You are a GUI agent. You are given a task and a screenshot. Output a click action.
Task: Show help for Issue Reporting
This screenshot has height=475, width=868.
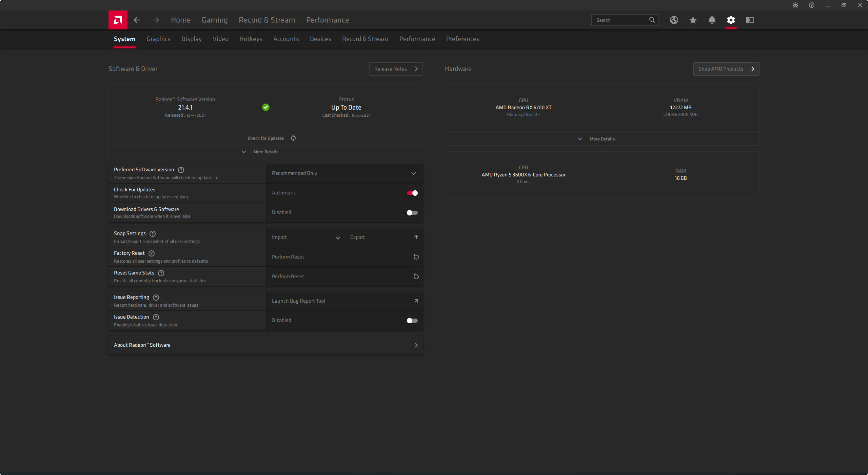[x=156, y=298]
